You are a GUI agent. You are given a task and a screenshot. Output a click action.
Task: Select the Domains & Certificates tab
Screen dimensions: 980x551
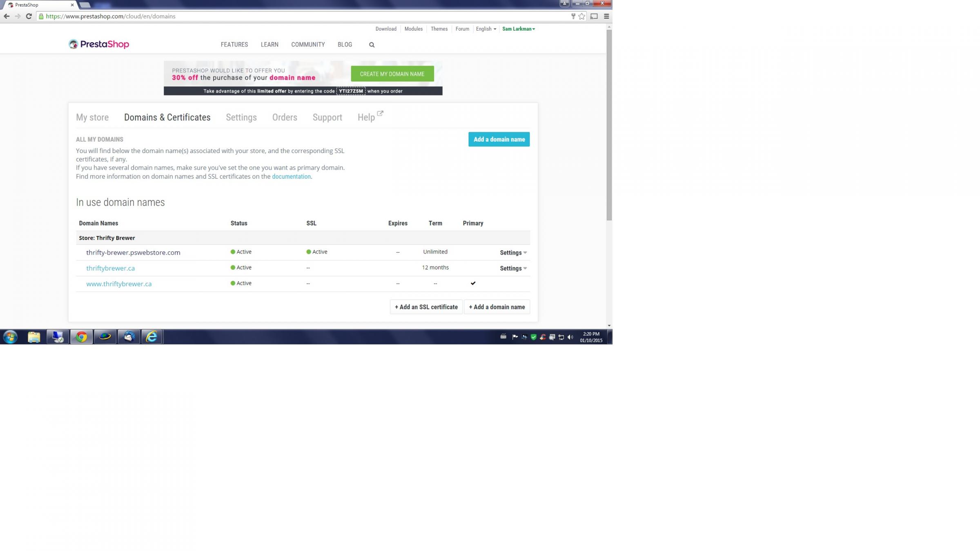(167, 118)
